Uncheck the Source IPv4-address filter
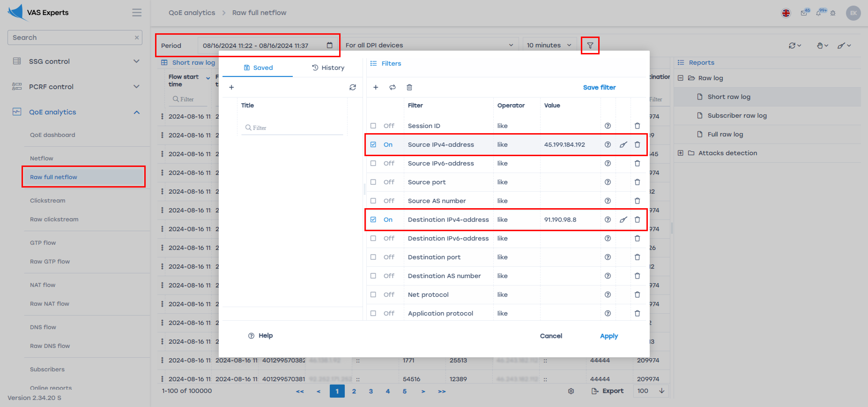The height and width of the screenshot is (407, 868). coord(373,144)
